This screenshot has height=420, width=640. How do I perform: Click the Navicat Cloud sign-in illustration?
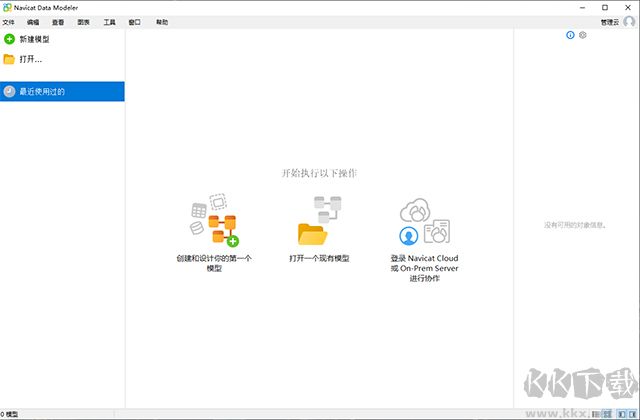(424, 222)
